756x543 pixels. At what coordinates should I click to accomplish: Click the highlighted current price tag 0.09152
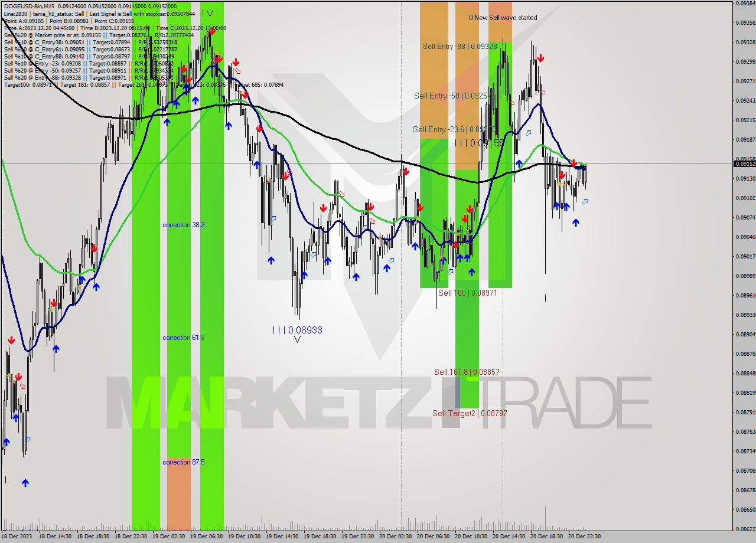(745, 163)
